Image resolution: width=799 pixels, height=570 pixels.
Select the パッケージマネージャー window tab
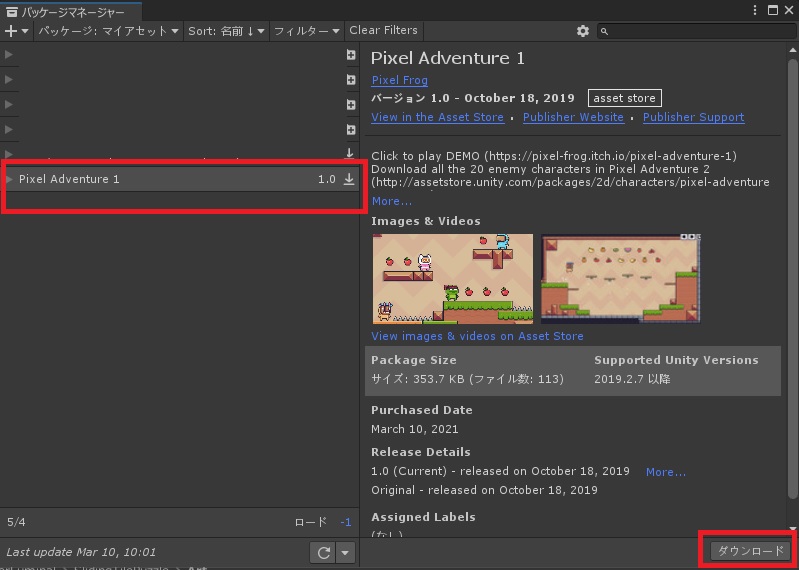pos(70,11)
